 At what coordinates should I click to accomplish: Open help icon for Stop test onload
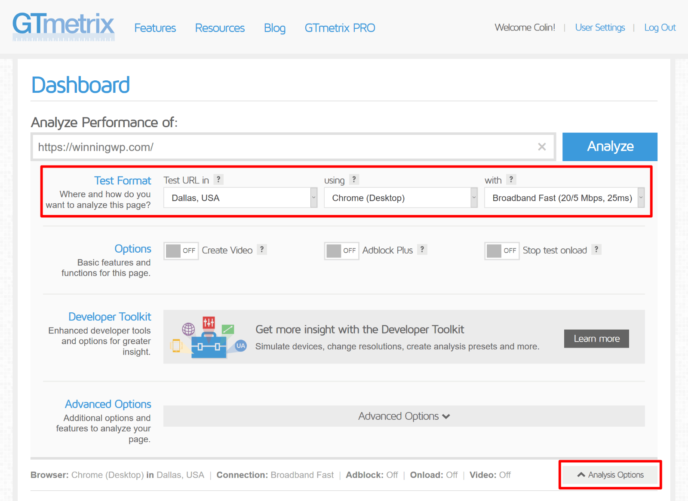[596, 250]
